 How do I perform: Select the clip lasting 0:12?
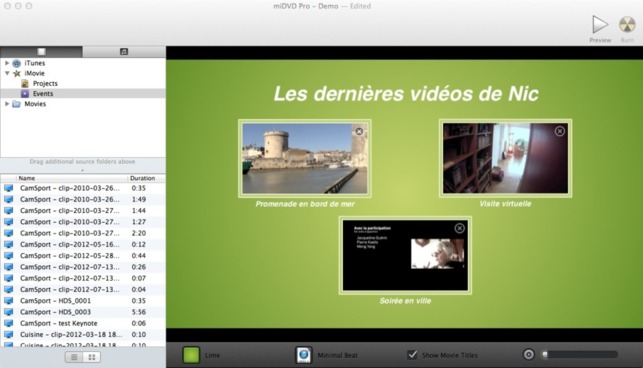(x=83, y=245)
